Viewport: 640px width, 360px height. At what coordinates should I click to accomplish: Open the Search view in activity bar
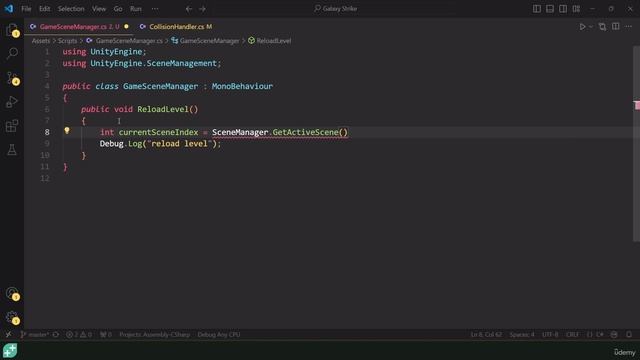[12, 53]
